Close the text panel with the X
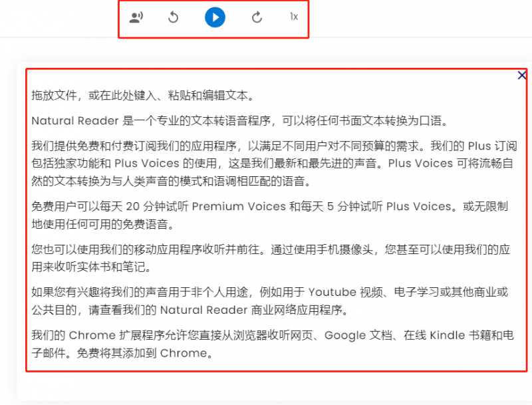The height and width of the screenshot is (405, 532). click(521, 75)
